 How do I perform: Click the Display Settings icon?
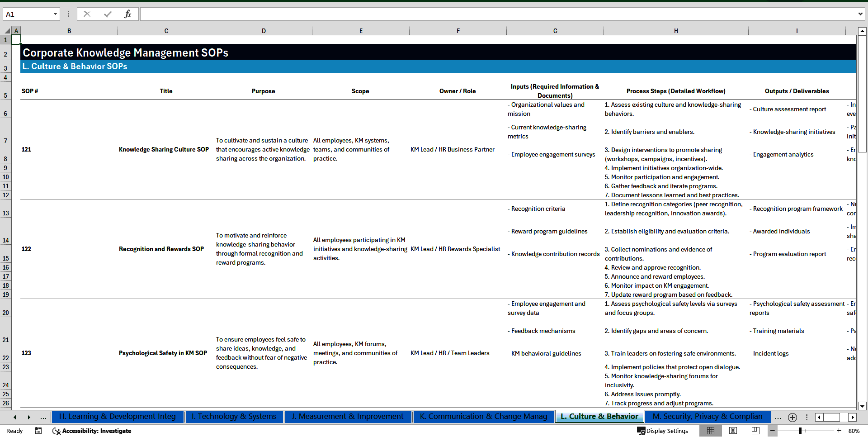641,431
